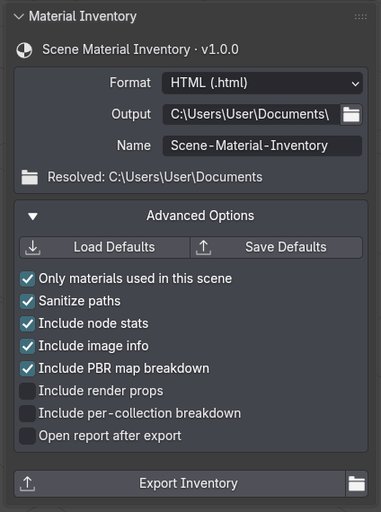Enable Open report after export
The height and width of the screenshot is (512, 381).
(27, 436)
